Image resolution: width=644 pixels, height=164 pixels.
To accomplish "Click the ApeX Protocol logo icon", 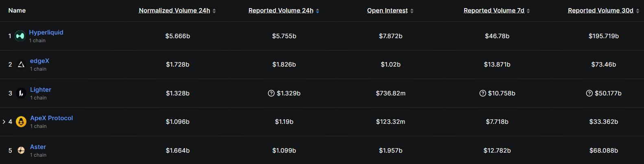I will [21, 122].
